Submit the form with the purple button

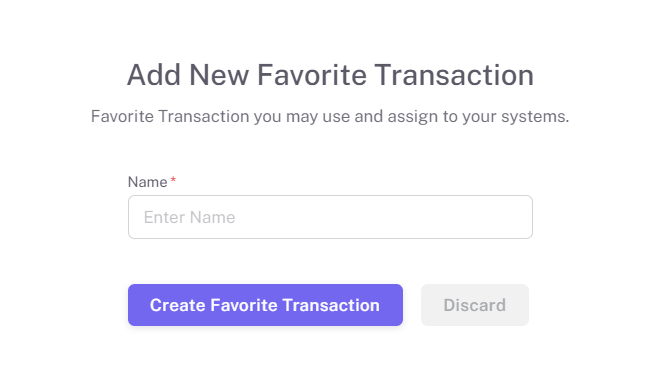tap(265, 305)
